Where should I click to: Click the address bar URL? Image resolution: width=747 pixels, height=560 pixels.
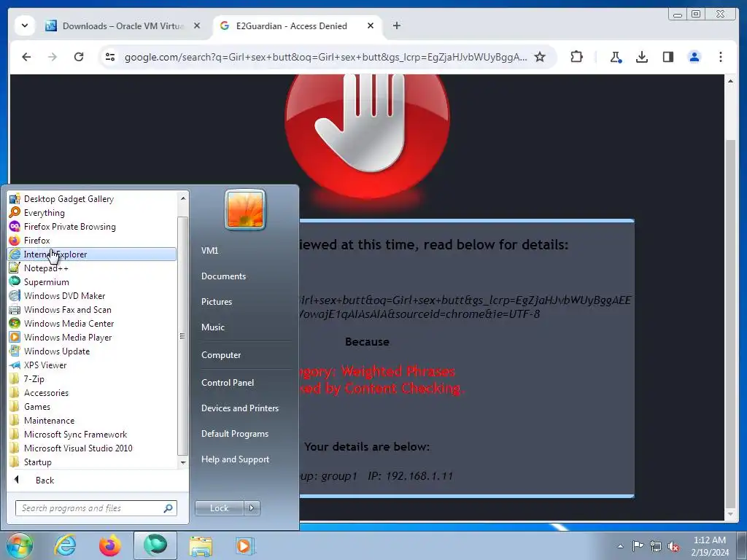325,57
